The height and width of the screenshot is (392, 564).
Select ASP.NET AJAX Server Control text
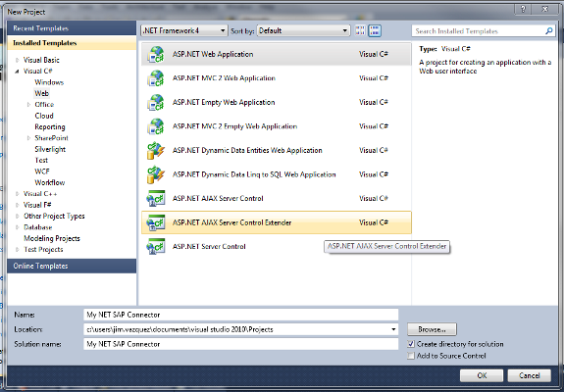point(218,199)
